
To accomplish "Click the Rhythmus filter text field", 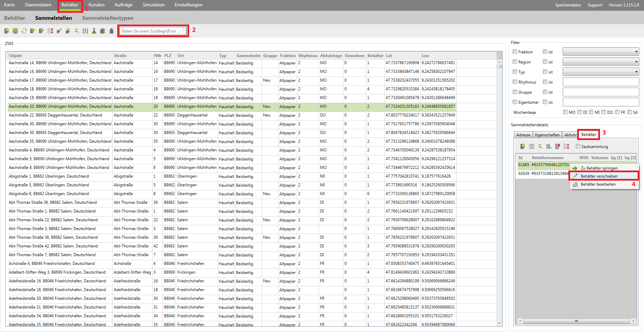I will point(601,82).
